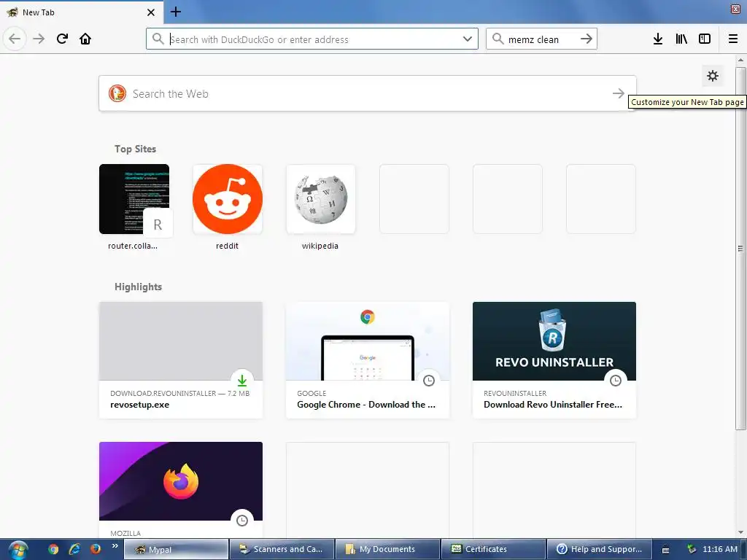Submit the 'memz clean' search arrow
Image resolution: width=747 pixels, height=560 pixels.
coord(587,39)
